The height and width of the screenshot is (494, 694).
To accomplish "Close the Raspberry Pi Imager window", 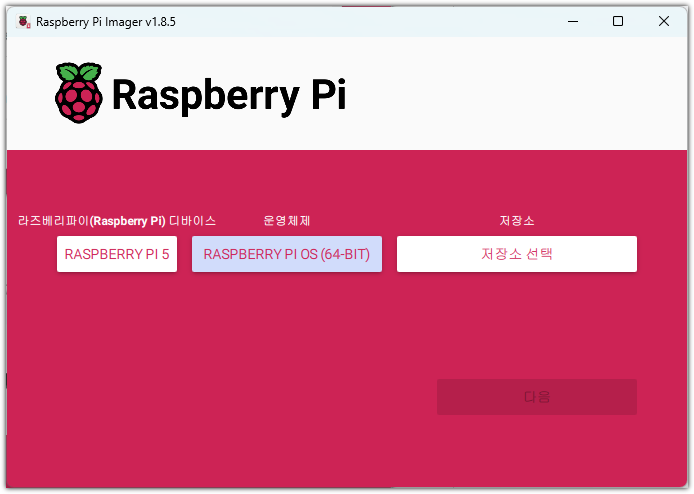I will pyautogui.click(x=663, y=21).
